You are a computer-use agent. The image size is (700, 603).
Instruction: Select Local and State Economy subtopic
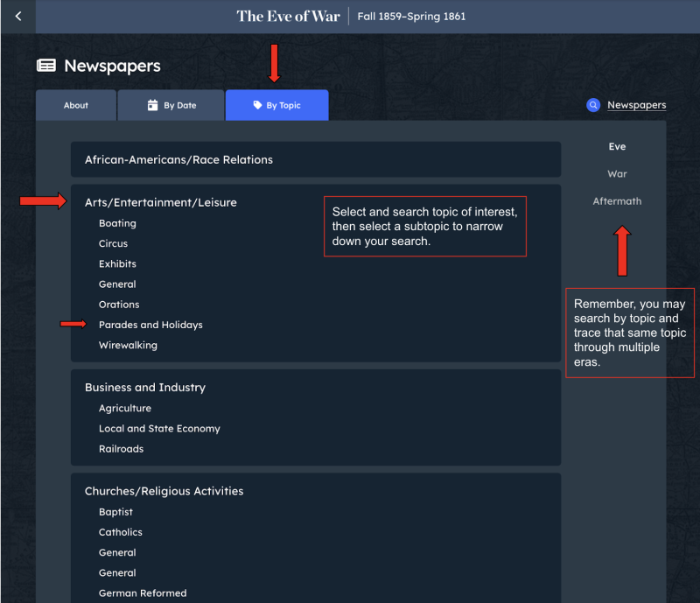tap(159, 428)
